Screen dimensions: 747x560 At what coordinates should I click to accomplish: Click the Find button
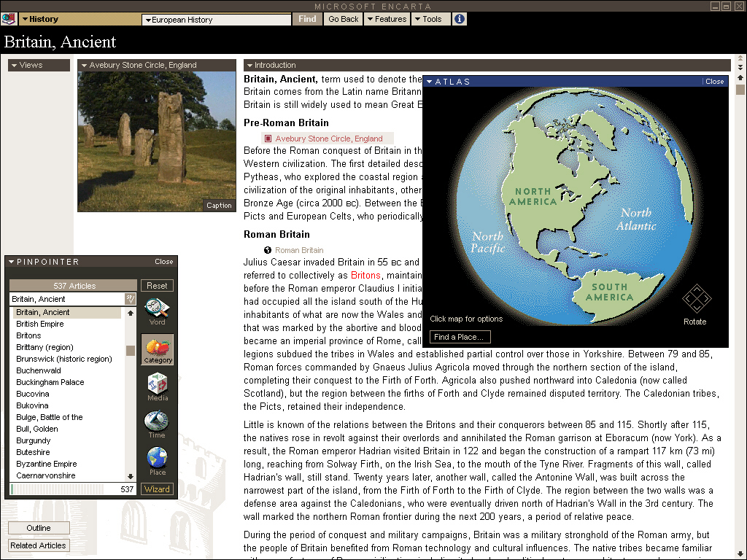[307, 19]
